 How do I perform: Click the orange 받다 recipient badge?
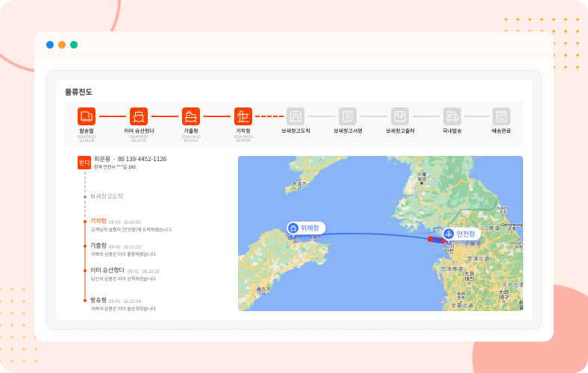(84, 163)
